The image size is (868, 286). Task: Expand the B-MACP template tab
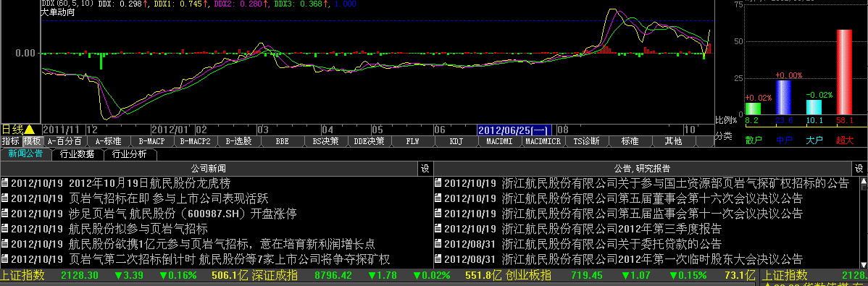click(x=151, y=141)
